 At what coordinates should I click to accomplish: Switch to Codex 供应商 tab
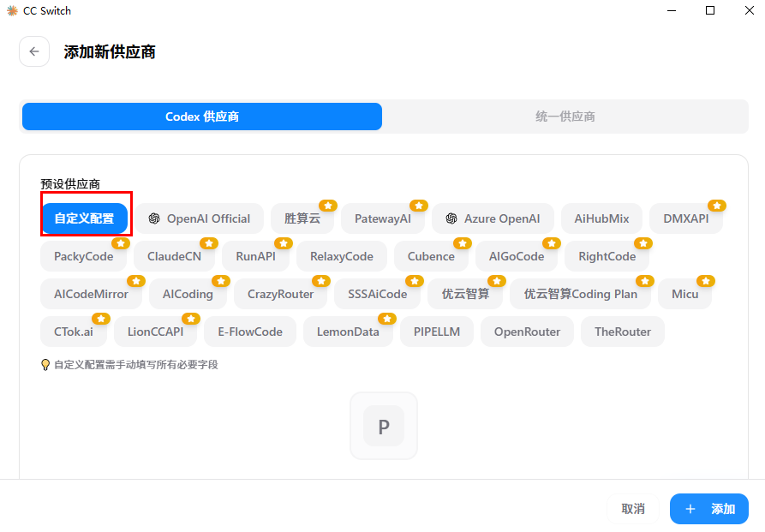click(202, 117)
